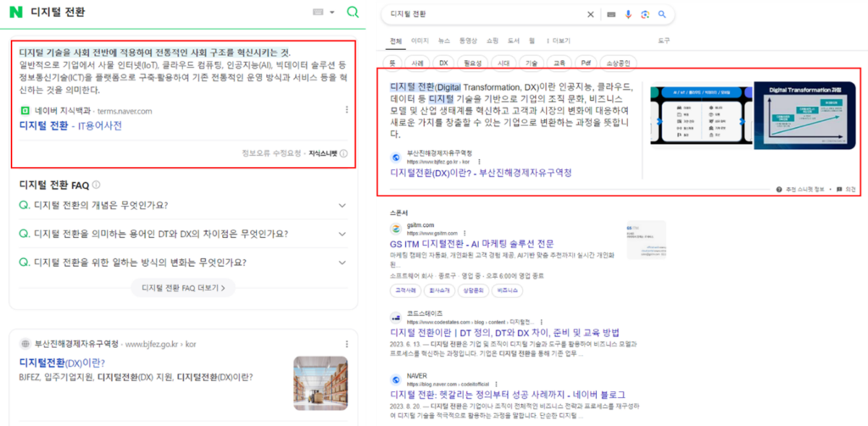Click 추천 스니펫 정보 help icon
Screen dimensions: 868x426
click(x=780, y=189)
